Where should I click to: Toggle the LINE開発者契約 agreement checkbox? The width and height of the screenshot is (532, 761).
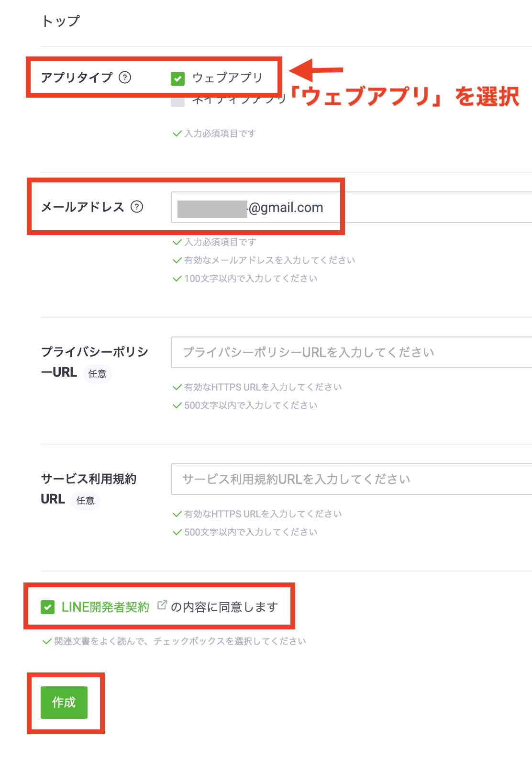(x=47, y=607)
